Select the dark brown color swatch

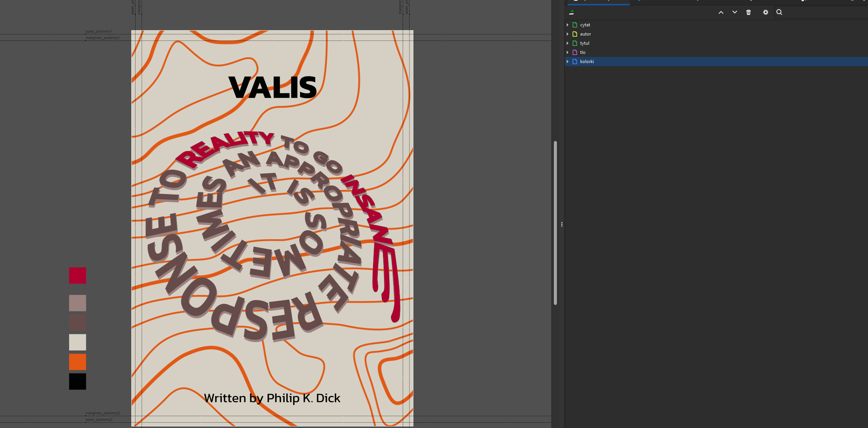77,323
